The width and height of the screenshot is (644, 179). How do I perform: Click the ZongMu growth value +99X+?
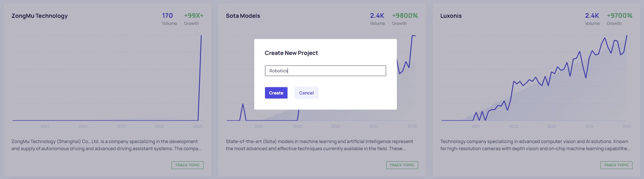194,16
